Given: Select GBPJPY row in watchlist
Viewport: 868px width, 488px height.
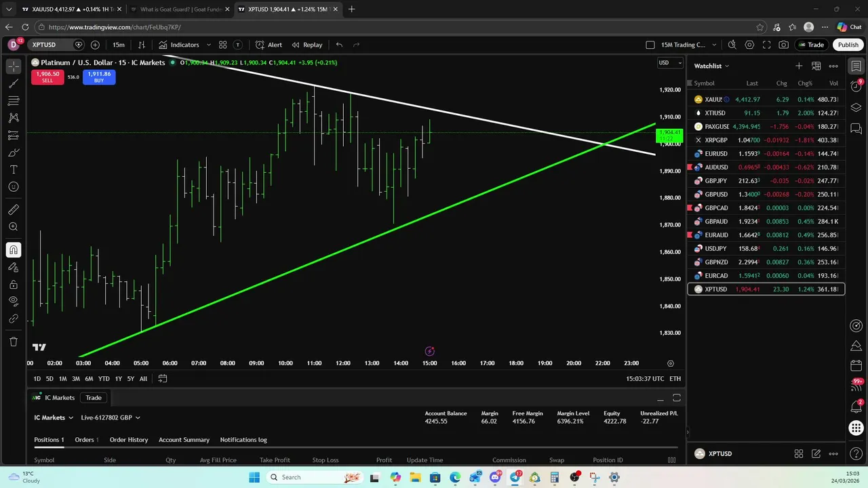Looking at the screenshot, I should tap(766, 181).
